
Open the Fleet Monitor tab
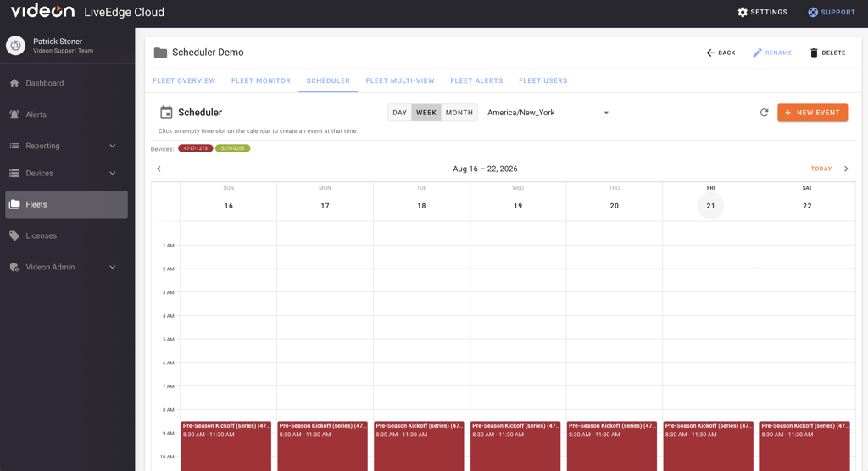pos(261,80)
